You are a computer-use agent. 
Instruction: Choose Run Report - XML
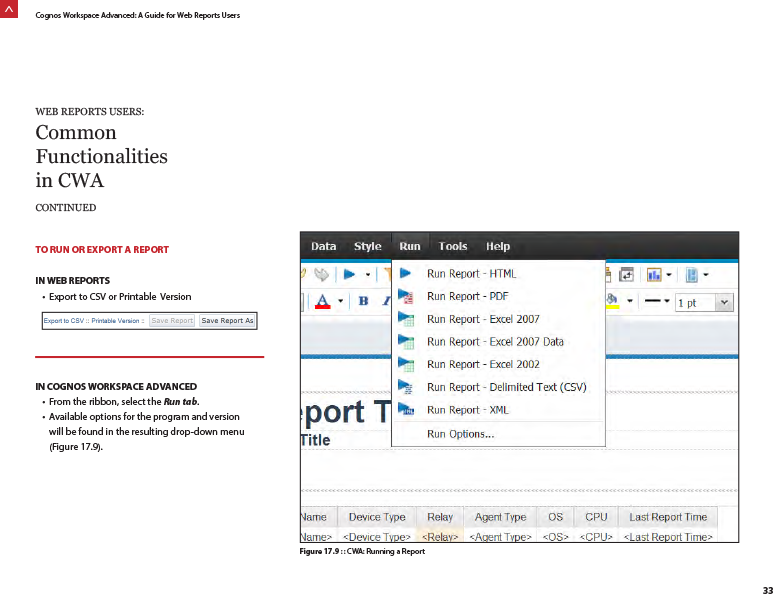point(498,410)
